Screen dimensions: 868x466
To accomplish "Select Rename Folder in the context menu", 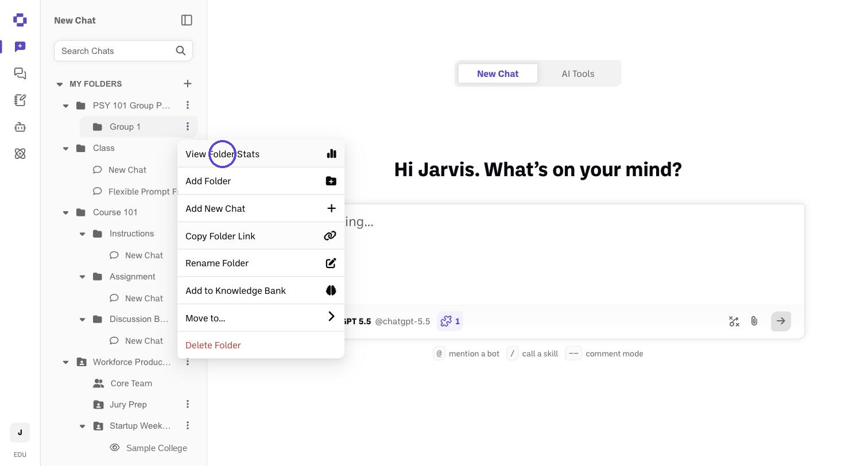I will point(261,263).
